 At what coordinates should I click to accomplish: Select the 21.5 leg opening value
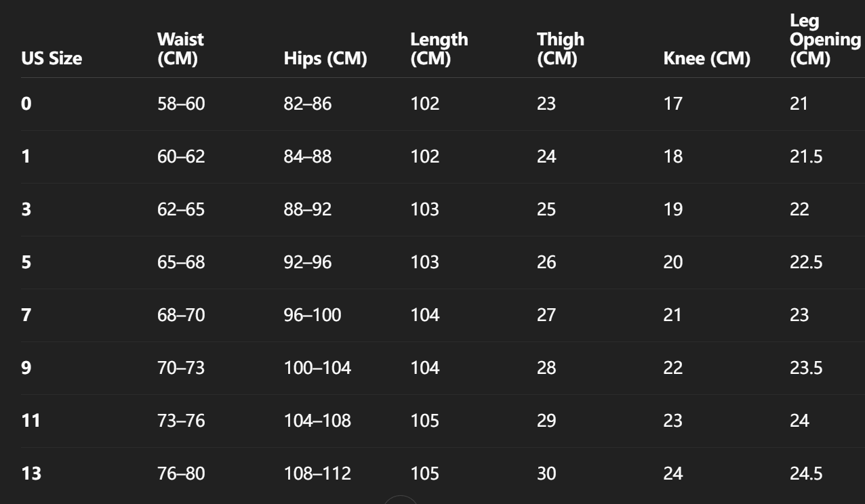point(807,157)
